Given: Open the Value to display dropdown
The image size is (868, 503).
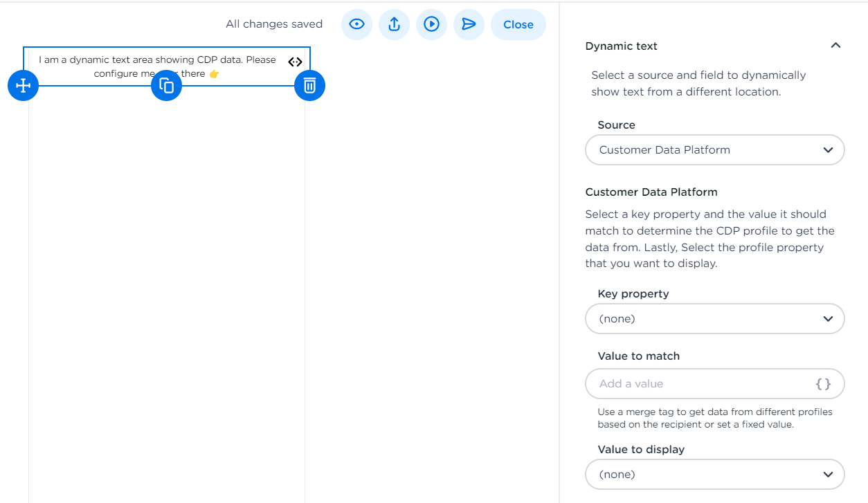Looking at the screenshot, I should [x=714, y=475].
